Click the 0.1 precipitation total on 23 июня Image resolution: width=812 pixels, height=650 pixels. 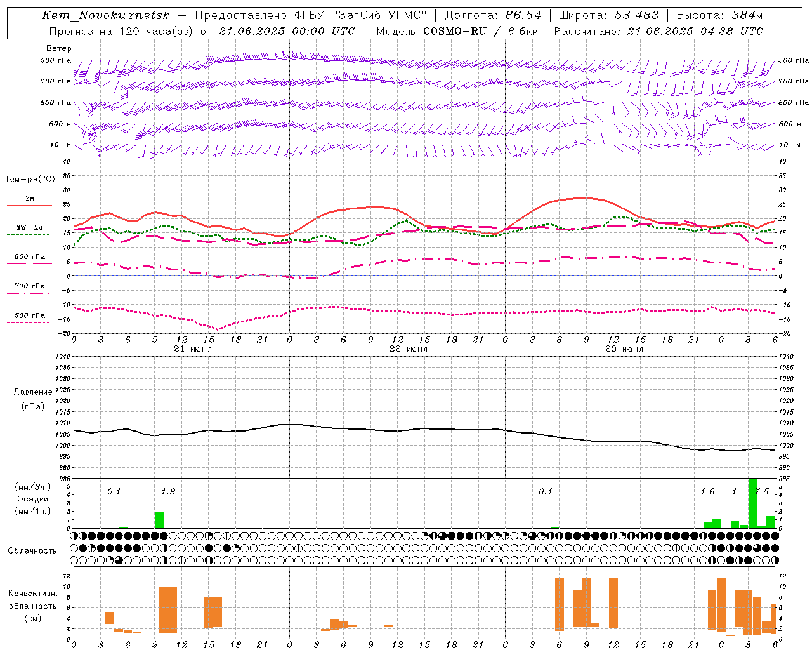[x=546, y=492]
